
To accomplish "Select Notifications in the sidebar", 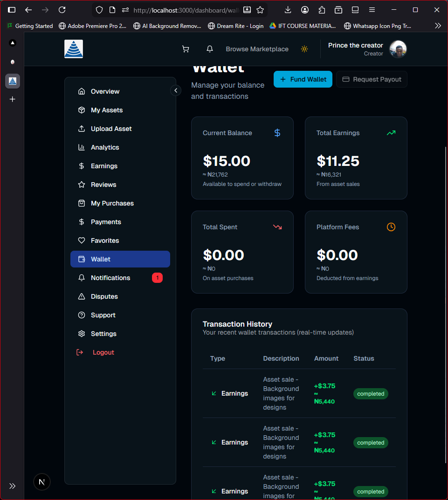I will [110, 278].
